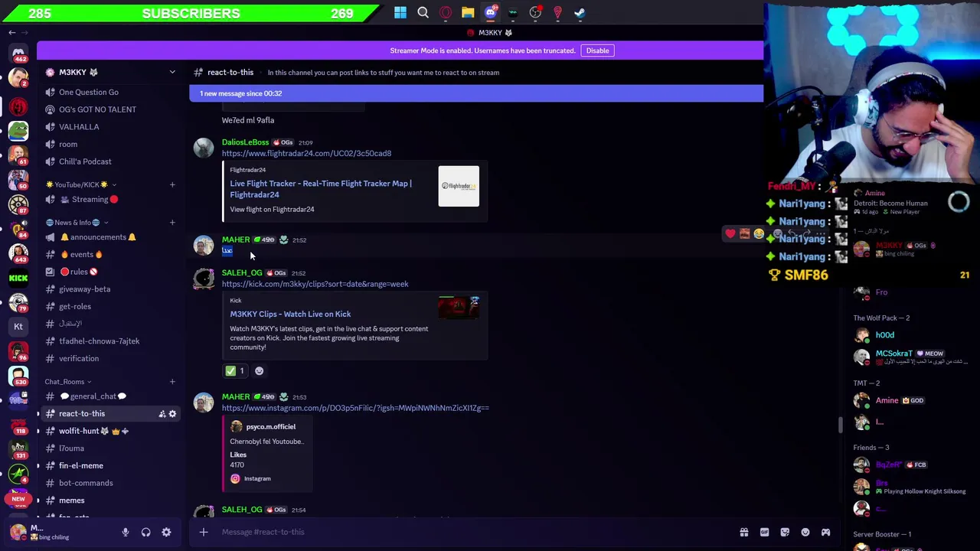The width and height of the screenshot is (980, 551).
Task: Expand the M3KKY server dropdown menu
Action: point(172,72)
